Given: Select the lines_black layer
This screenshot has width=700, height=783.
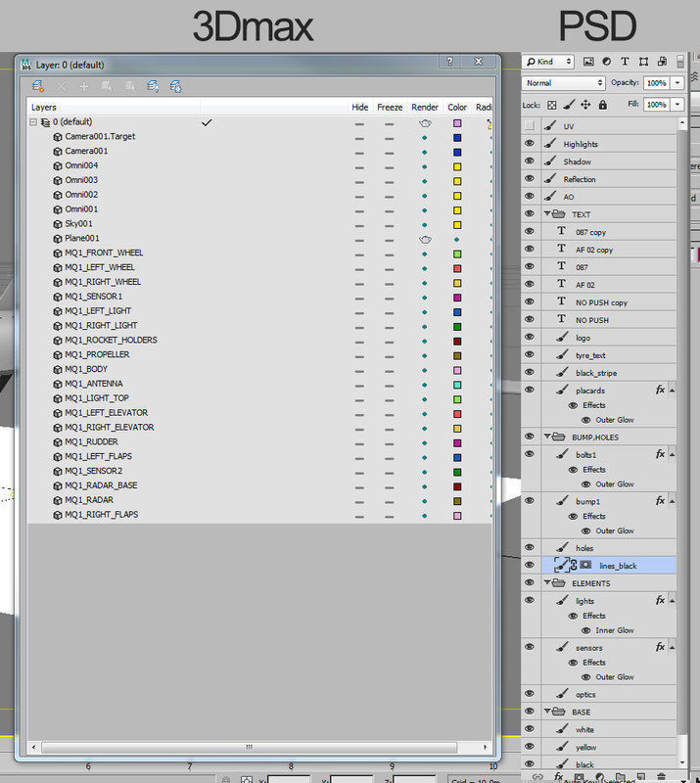Looking at the screenshot, I should pos(609,566).
